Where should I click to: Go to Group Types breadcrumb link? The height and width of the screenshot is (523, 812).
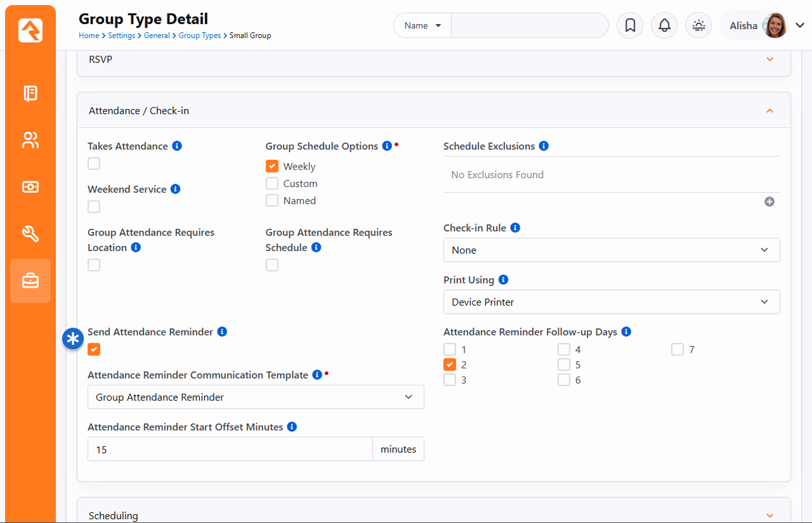coord(199,36)
